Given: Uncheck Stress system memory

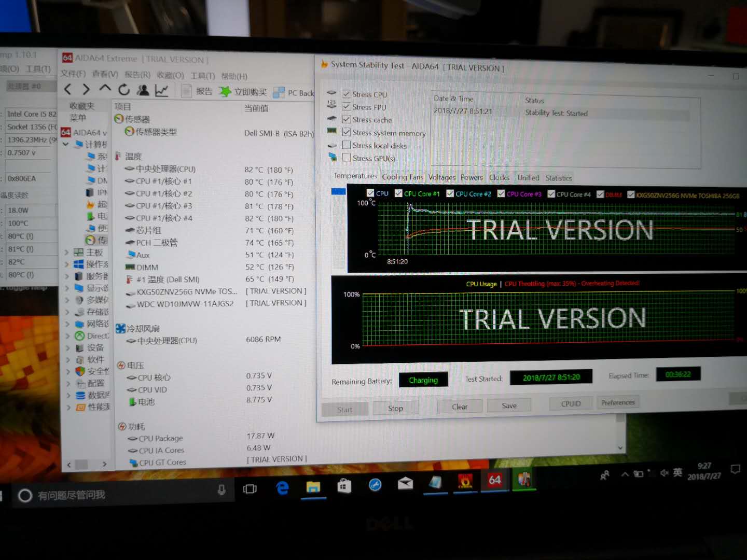Looking at the screenshot, I should point(347,132).
